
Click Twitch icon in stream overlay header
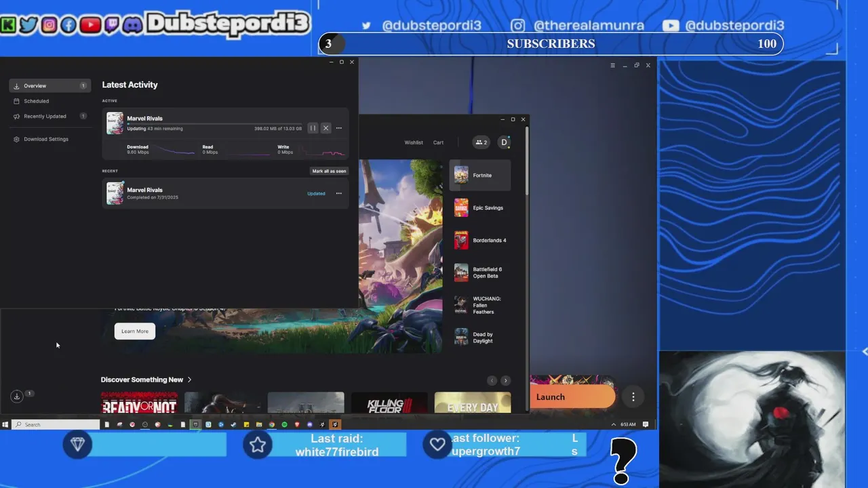click(x=111, y=25)
